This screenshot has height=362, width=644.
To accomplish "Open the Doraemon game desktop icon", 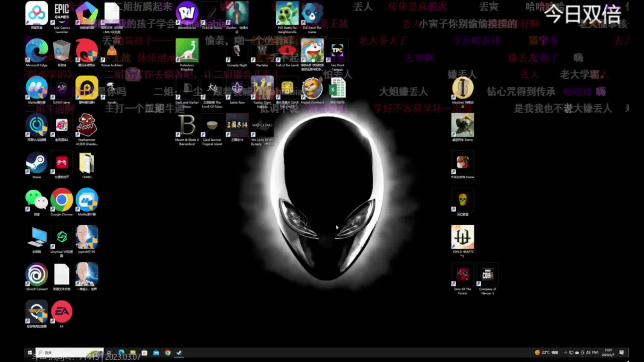I will pyautogui.click(x=312, y=54).
